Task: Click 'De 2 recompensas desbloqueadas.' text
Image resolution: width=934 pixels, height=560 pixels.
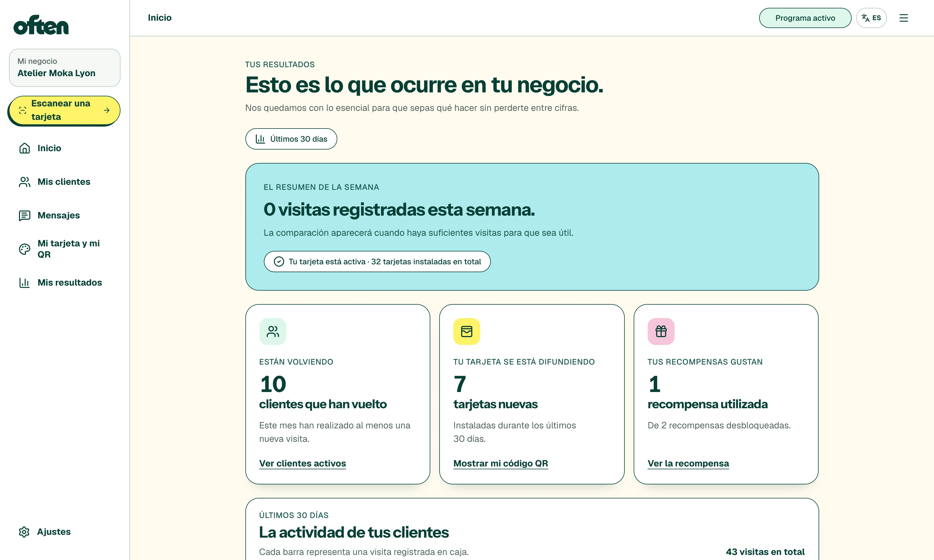Action: [x=719, y=425]
